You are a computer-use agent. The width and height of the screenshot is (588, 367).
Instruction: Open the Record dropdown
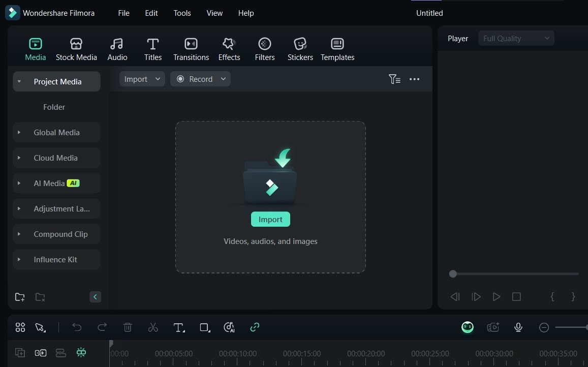200,79
